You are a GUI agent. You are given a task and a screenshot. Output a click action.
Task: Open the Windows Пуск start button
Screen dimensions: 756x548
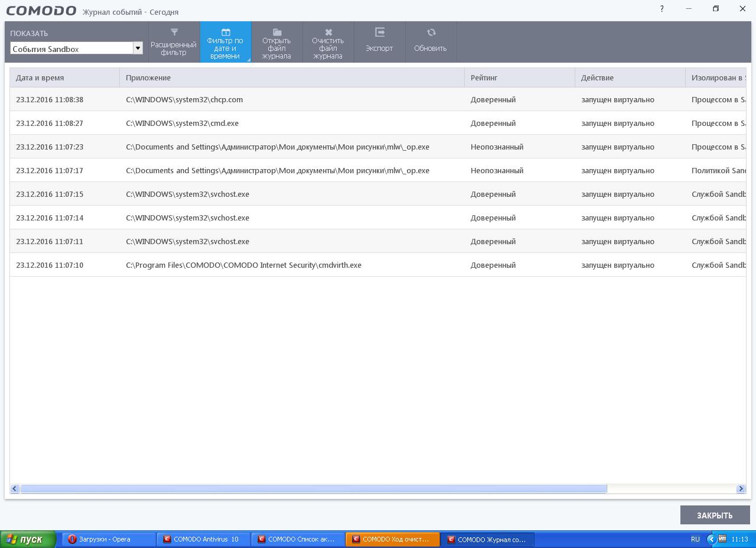[28, 539]
